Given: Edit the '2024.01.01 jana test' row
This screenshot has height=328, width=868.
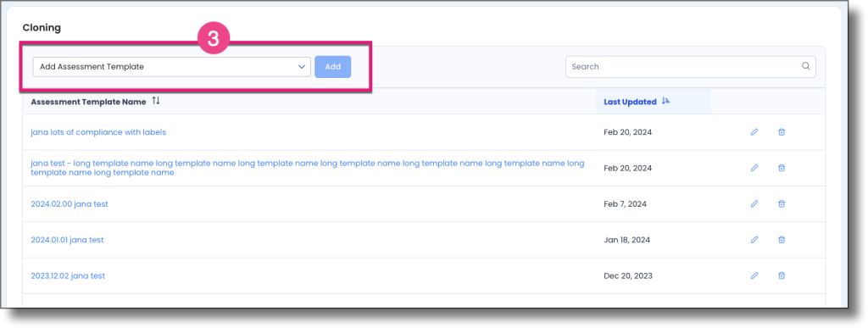Looking at the screenshot, I should point(754,240).
